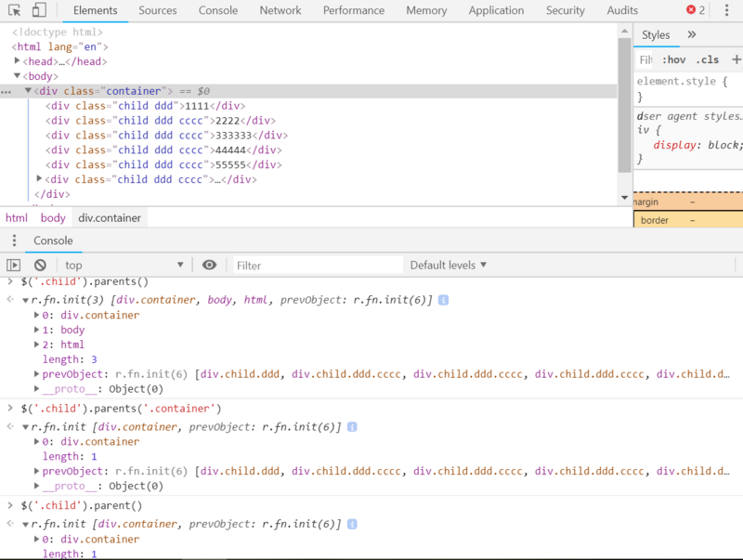The image size is (743, 560).
Task: Select div.container in the breadcrumb bar
Action: pos(110,218)
